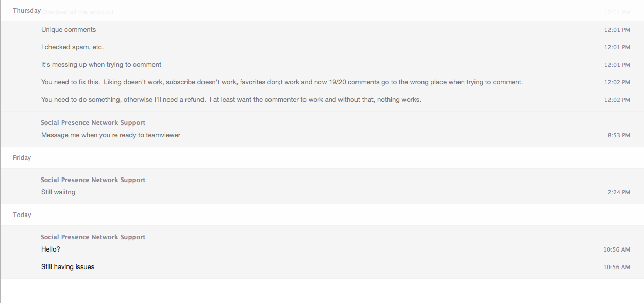Open Social Presence Network Support sender above Hello?
This screenshot has width=644, height=303.
pyautogui.click(x=93, y=237)
